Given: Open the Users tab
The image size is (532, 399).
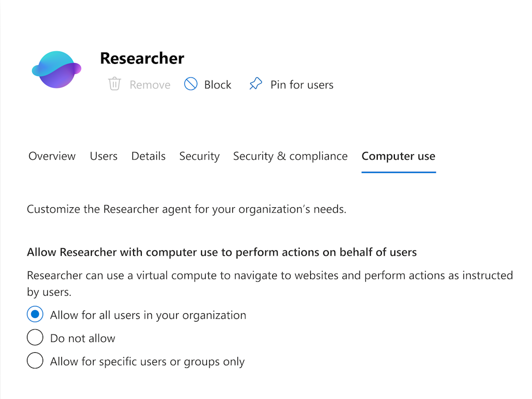Looking at the screenshot, I should tap(103, 156).
